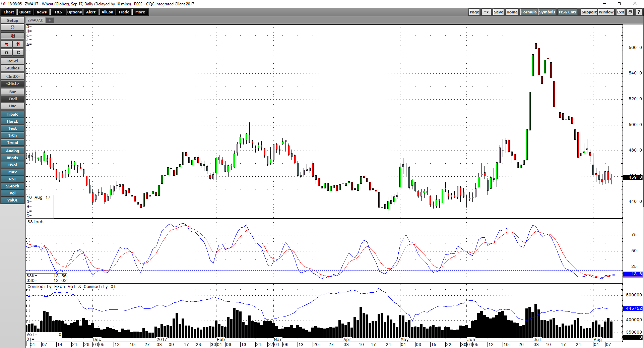Click the vertical expand arrows icon

(18, 44)
